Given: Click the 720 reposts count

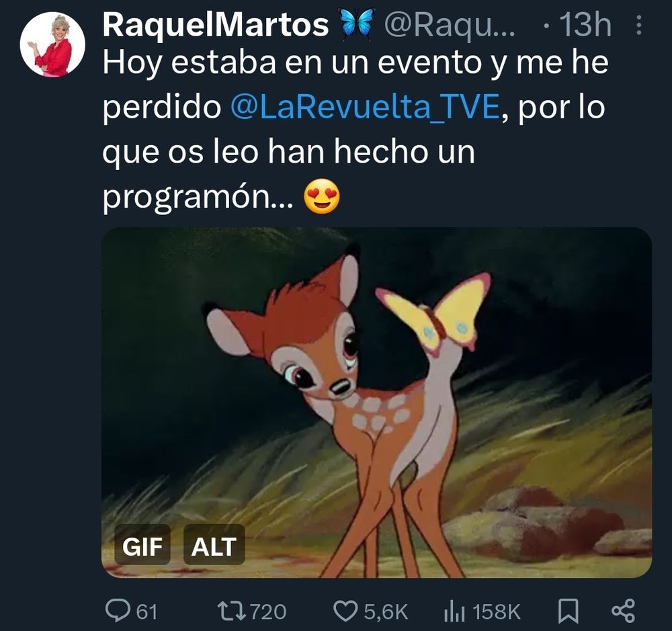Looking at the screenshot, I should pyautogui.click(x=268, y=612).
